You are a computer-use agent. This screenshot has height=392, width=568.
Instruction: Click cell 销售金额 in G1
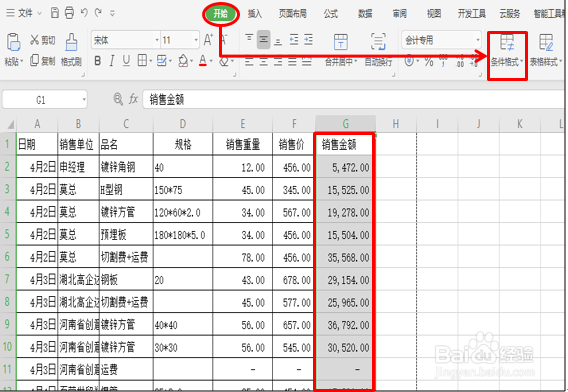(x=345, y=145)
